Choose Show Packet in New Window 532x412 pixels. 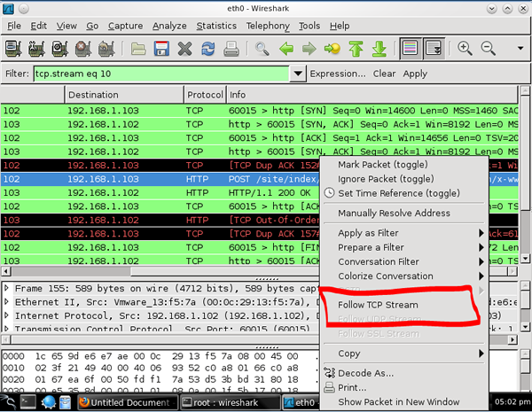[403, 402]
